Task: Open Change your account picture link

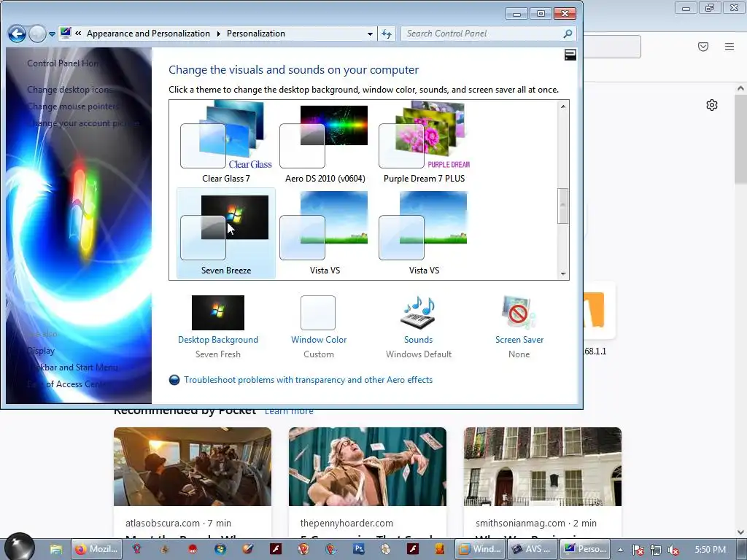Action: [x=83, y=123]
